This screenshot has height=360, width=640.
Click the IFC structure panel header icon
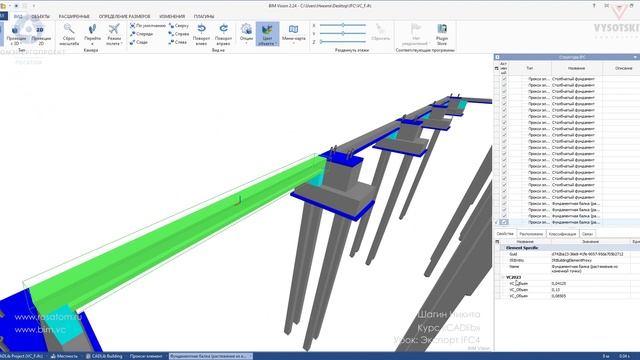[498, 57]
